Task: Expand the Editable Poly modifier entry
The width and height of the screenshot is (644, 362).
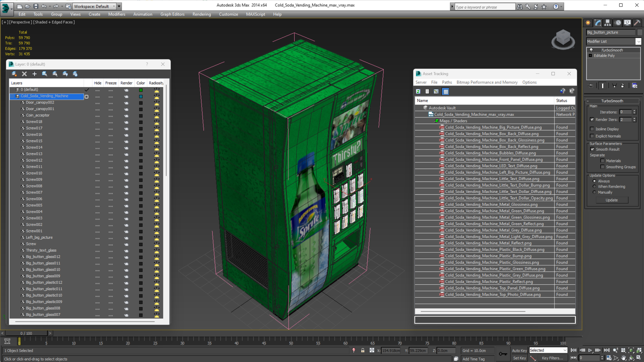Action: click(591, 55)
